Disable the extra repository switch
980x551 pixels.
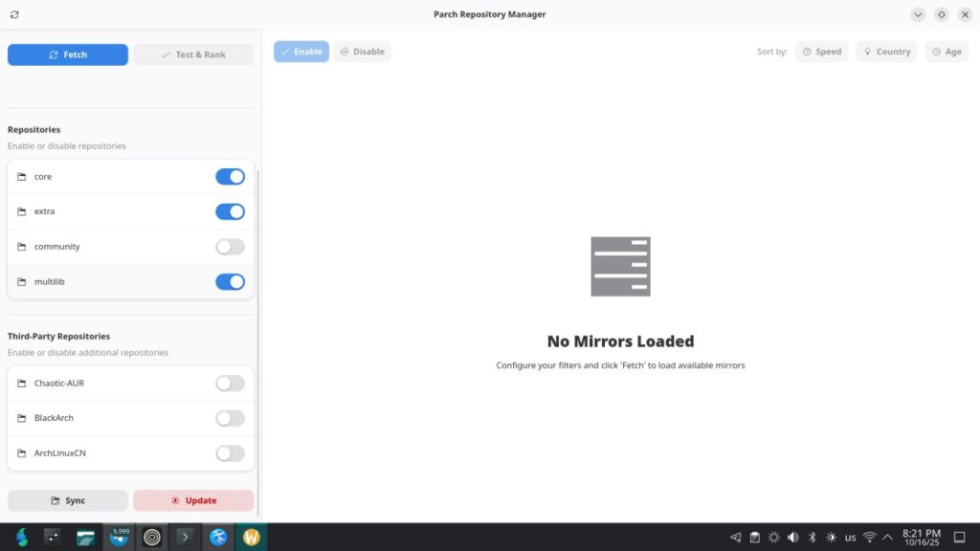click(x=230, y=211)
